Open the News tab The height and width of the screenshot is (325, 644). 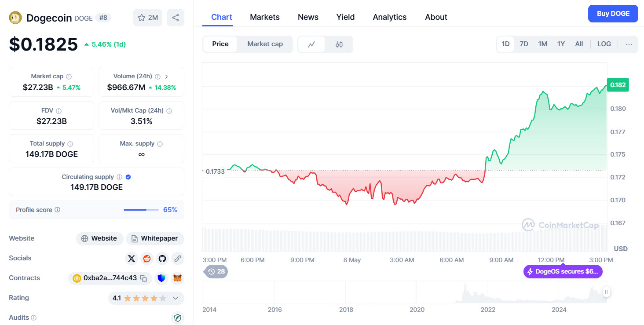(x=307, y=17)
